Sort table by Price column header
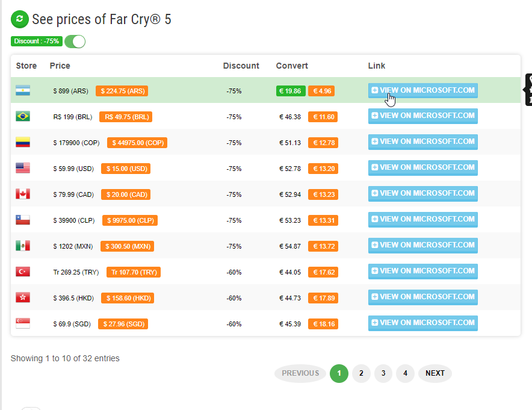This screenshot has height=410, width=532. (60, 66)
